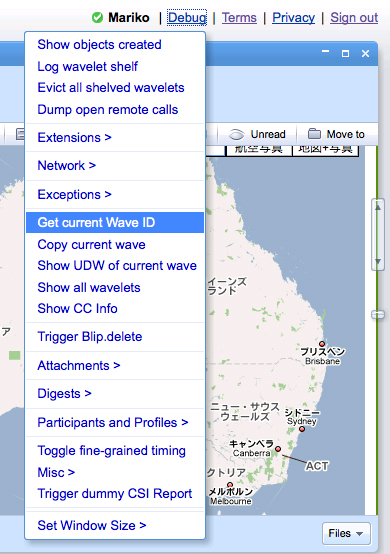This screenshot has width=390, height=554.
Task: Open the Debug link
Action: click(187, 17)
